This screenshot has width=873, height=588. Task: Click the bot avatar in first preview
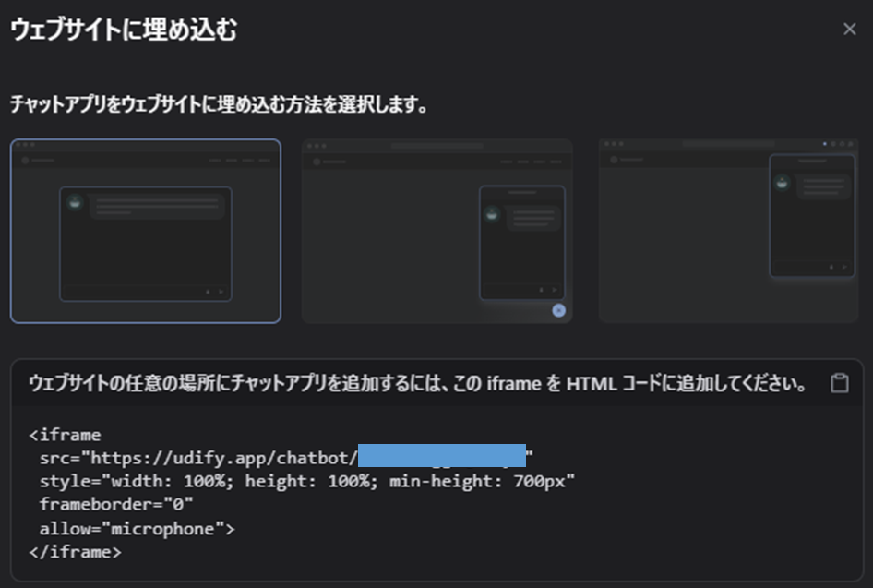tap(76, 203)
